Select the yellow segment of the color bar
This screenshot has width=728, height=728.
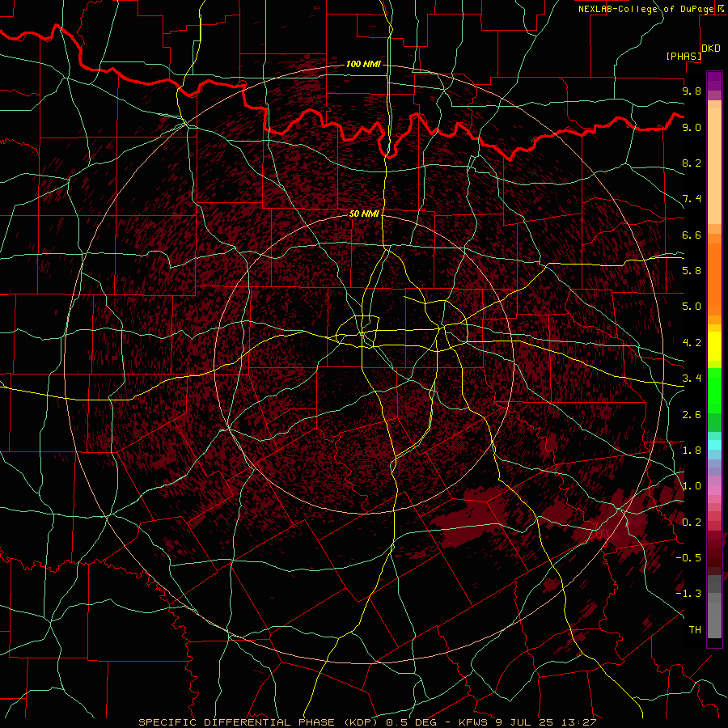tap(714, 346)
